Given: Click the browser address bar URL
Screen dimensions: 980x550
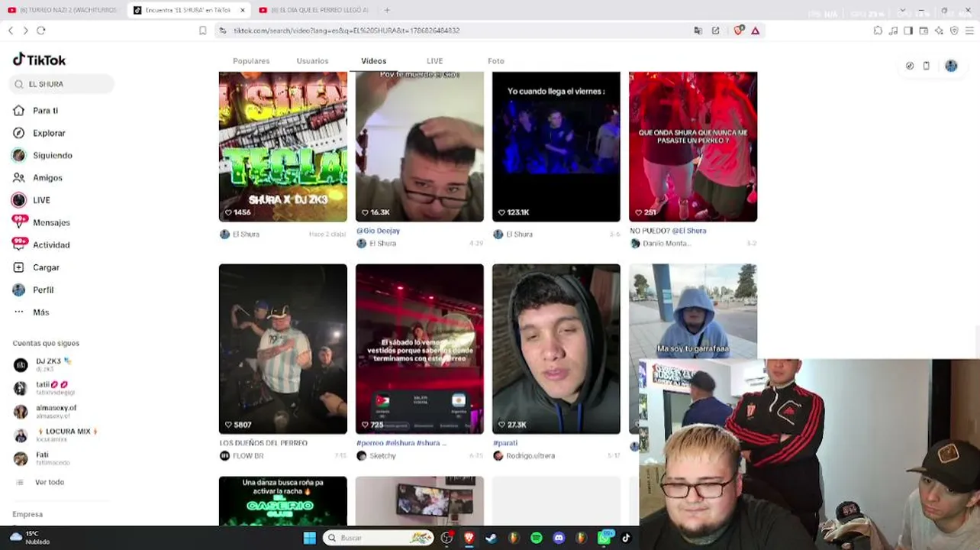Looking at the screenshot, I should click(347, 31).
